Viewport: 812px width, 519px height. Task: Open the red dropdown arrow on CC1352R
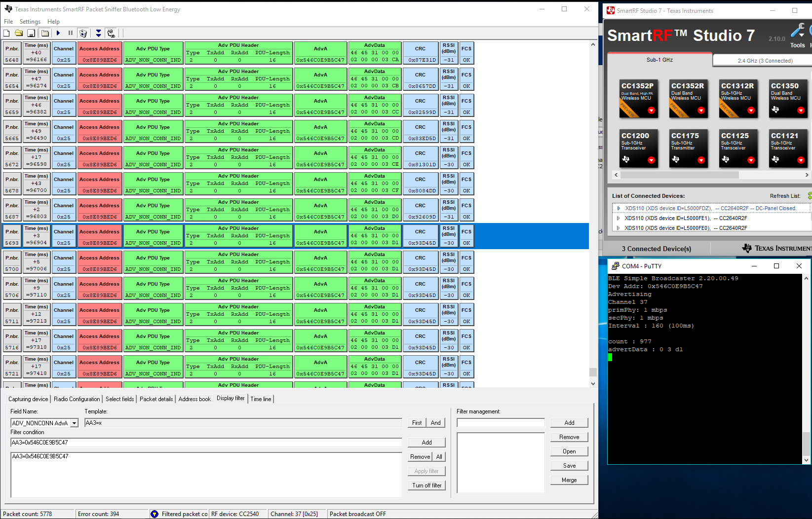tap(701, 111)
